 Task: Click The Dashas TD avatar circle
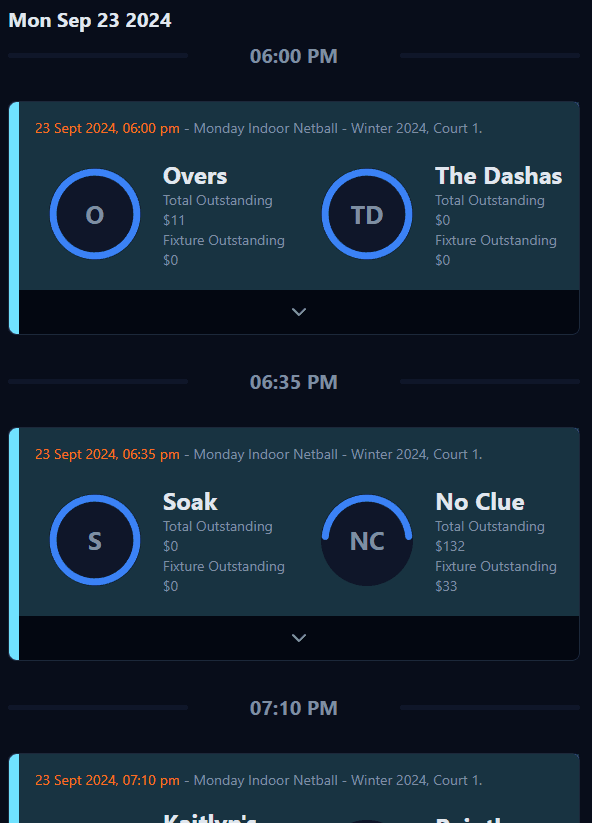(367, 214)
